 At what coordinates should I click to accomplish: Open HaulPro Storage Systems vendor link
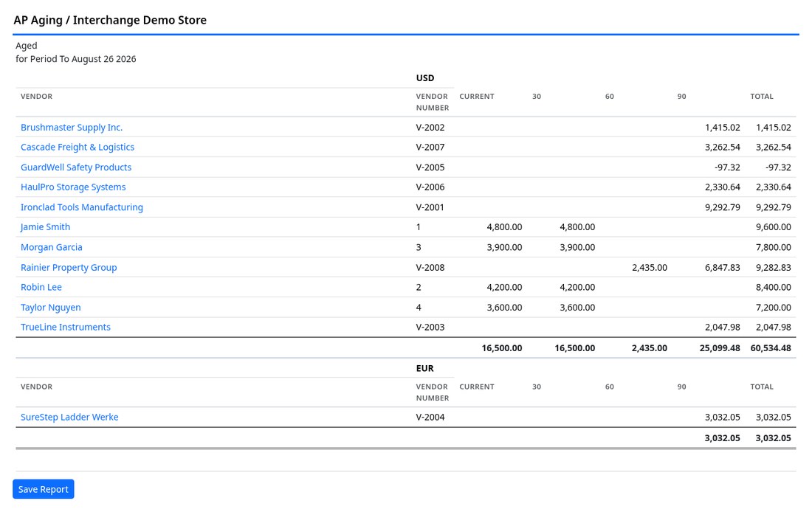[73, 187]
